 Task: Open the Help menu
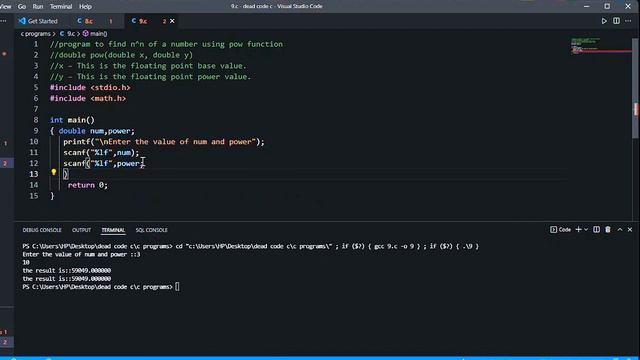coord(85,7)
